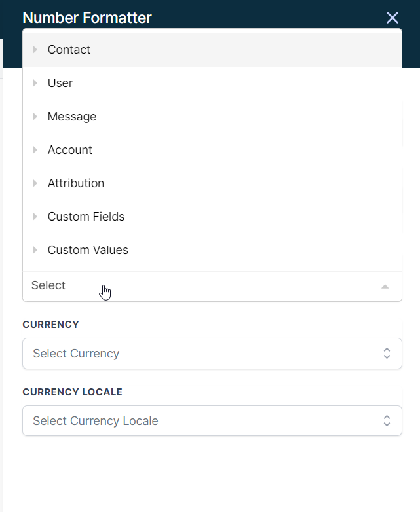Click the Currency Locale up-down chevrons
Screen dimensions: 420x512
tap(387, 421)
